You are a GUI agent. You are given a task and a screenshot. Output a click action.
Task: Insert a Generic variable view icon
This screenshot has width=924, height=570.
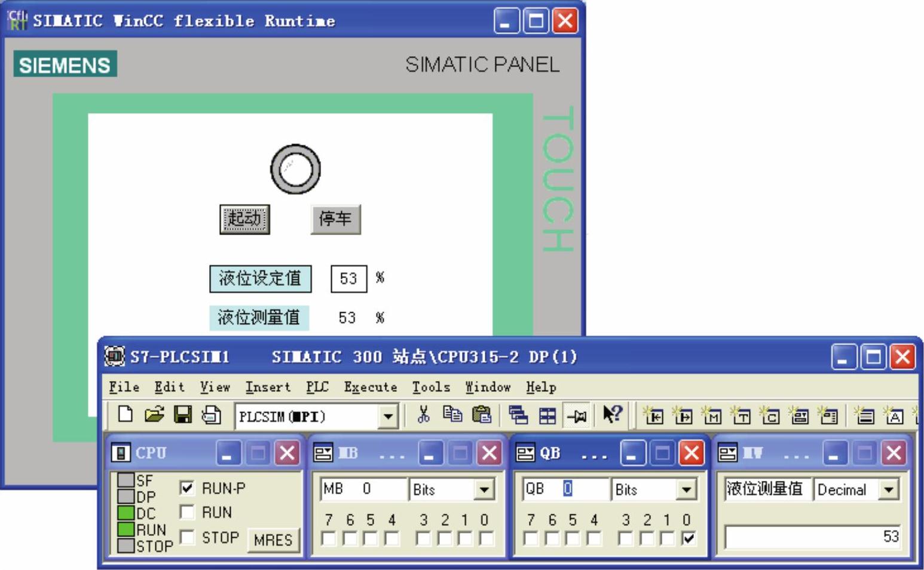coord(800,415)
